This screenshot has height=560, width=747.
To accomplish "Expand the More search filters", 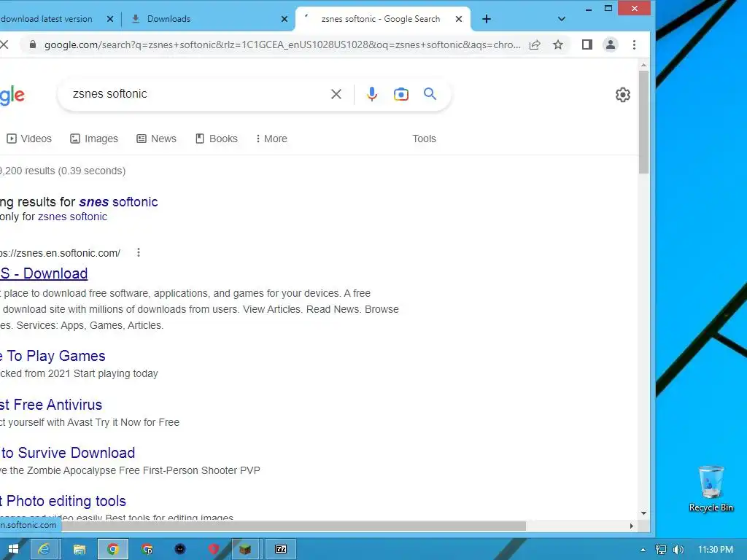I will 271,139.
